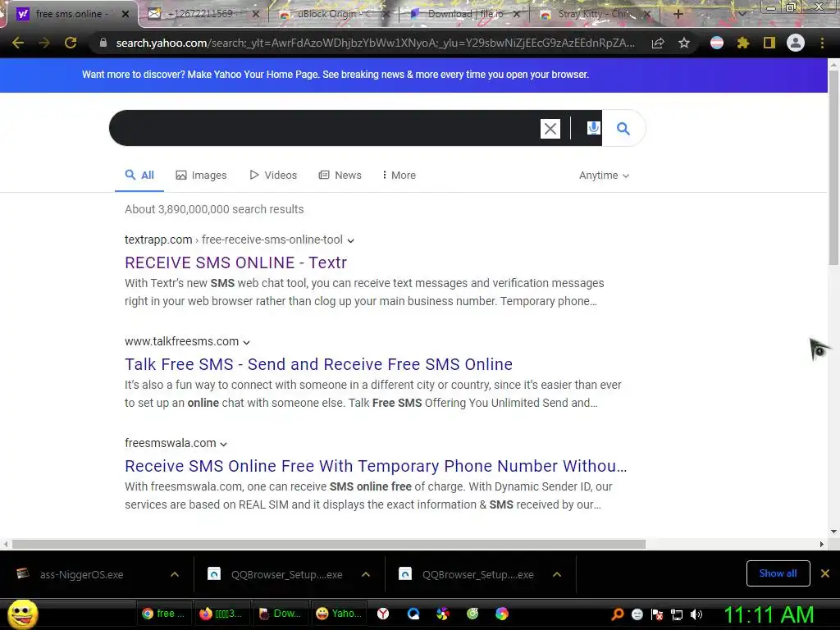This screenshot has height=630, width=840.
Task: Focus the Yahoo search input field
Action: click(323, 128)
